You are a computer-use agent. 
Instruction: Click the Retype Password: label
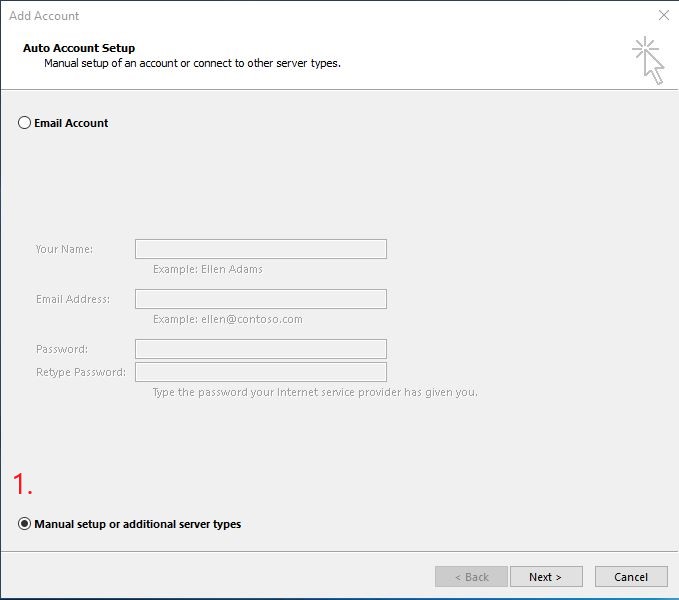coord(81,372)
